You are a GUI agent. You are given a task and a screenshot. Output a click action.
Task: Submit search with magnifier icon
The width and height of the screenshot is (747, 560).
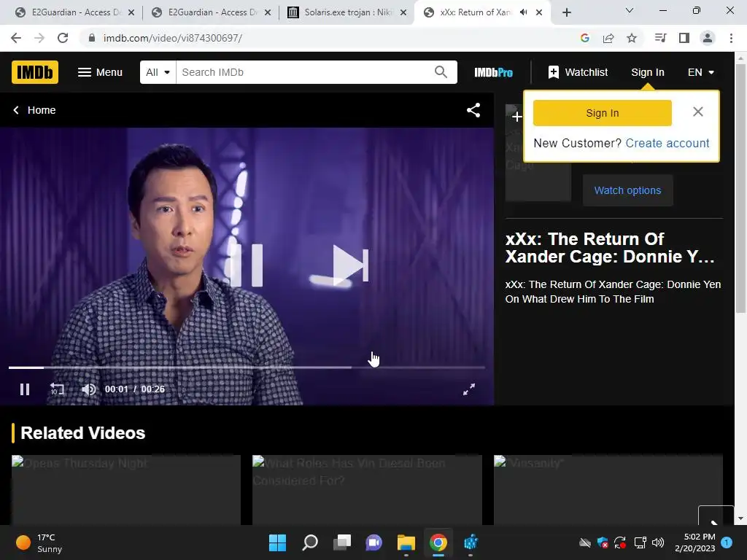(441, 72)
